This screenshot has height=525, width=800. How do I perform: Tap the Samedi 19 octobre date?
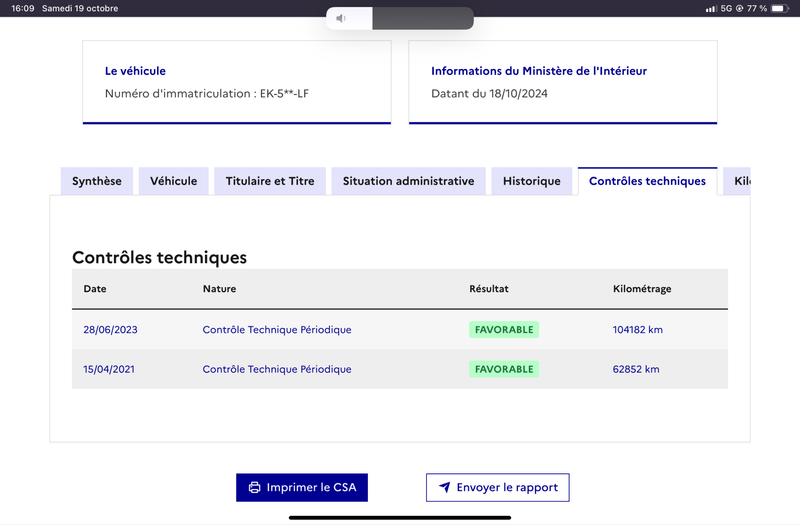point(80,8)
